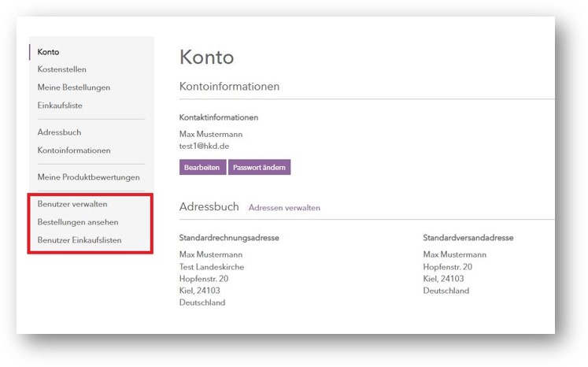588x367 pixels.
Task: Click the Passwort ändern button
Action: pos(260,168)
